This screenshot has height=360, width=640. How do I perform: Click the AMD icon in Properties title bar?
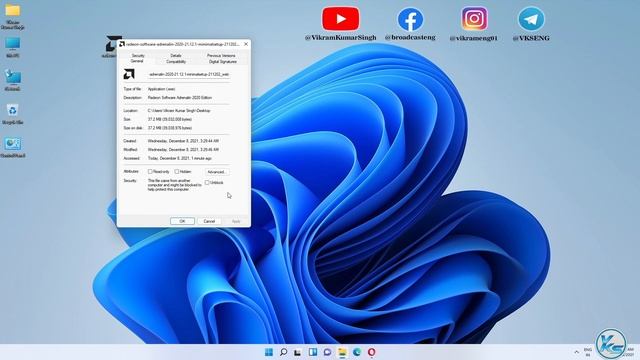pyautogui.click(x=122, y=44)
